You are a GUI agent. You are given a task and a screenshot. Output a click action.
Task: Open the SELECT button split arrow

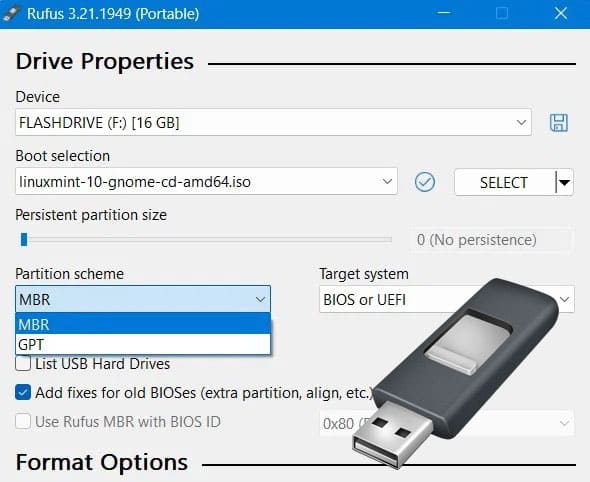pyautogui.click(x=564, y=182)
